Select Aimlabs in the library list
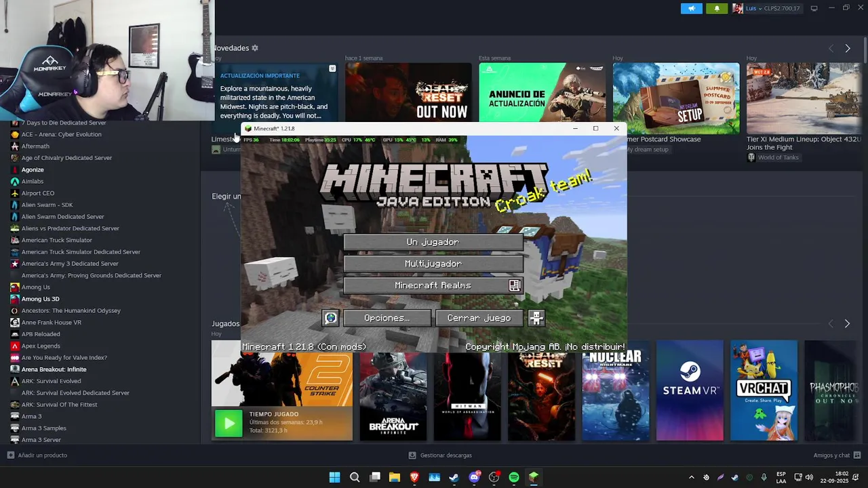The image size is (868, 488). [33, 182]
